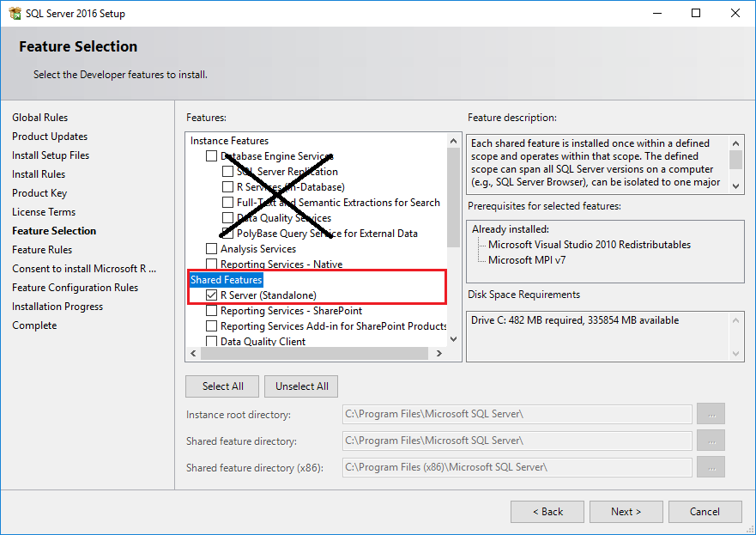This screenshot has height=535, width=756.
Task: Check the Data Quality Client feature
Action: pyautogui.click(x=211, y=342)
